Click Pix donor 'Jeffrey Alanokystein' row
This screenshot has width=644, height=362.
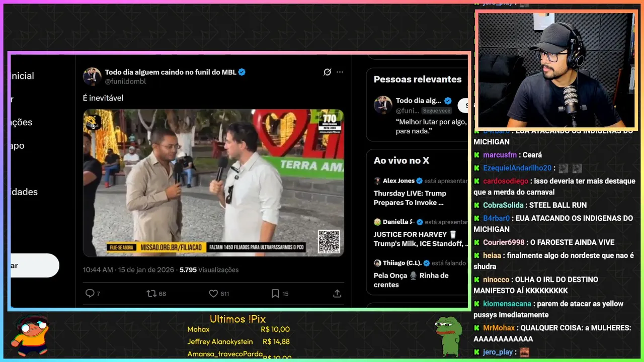(x=238, y=341)
